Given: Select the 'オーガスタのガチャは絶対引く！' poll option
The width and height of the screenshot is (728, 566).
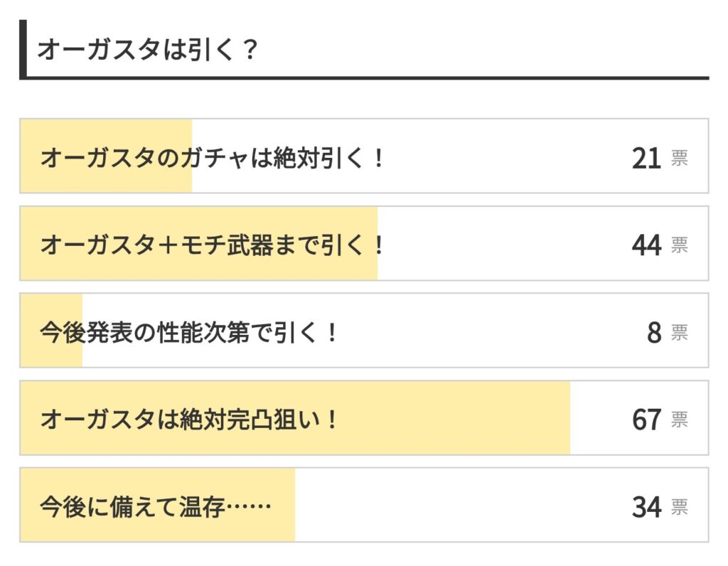Looking at the screenshot, I should pos(364,156).
